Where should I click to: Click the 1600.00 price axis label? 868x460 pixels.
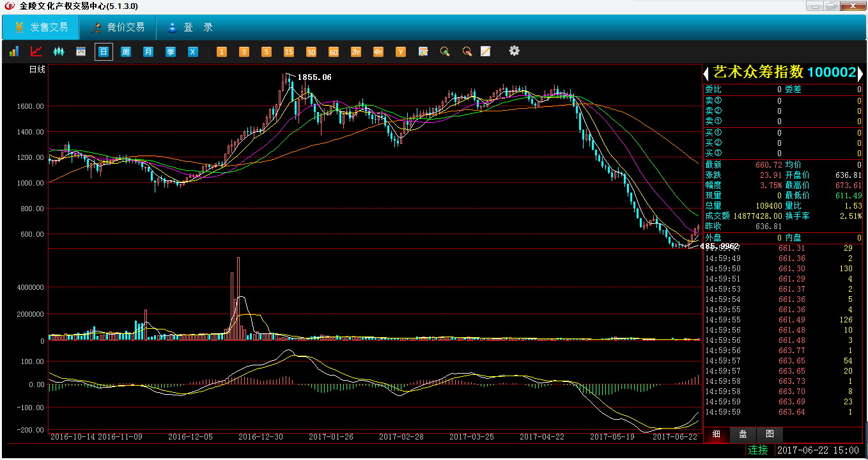point(31,106)
